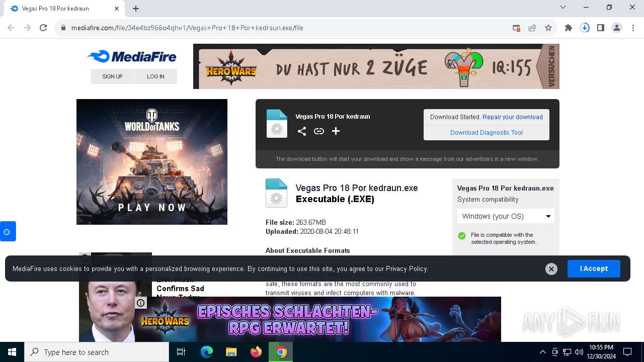Viewport: 644px width, 362px height.
Task: Click the Elon Musk Confirms Sad News article
Action: (180, 289)
